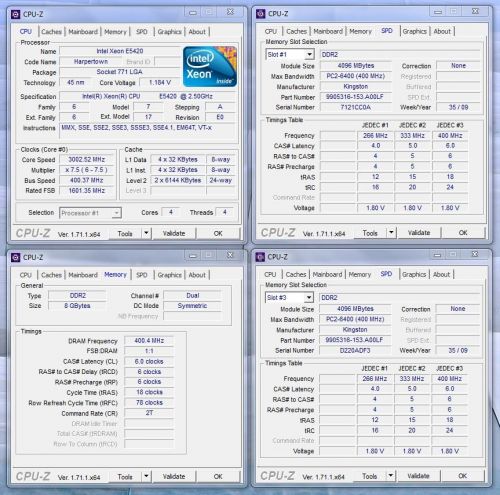Click the Intel Xeon inside logo
Image resolution: width=500 pixels, height=495 pixels.
click(210, 67)
